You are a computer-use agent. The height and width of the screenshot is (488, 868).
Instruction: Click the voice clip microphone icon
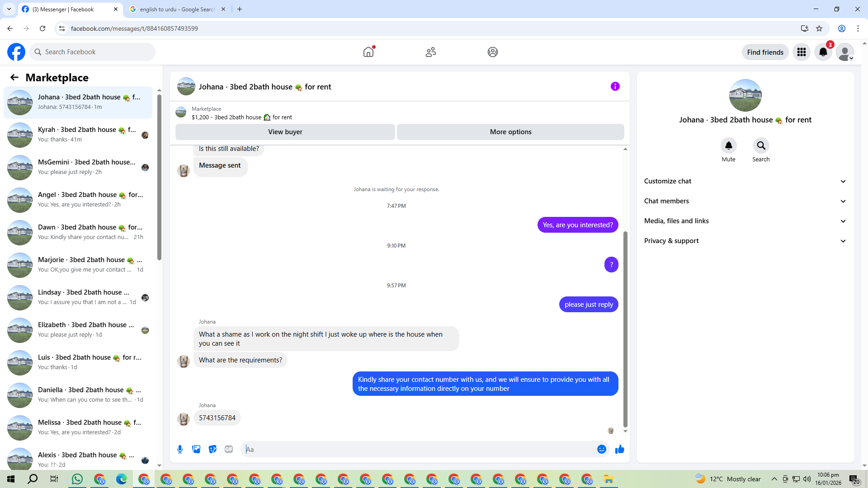point(180,449)
